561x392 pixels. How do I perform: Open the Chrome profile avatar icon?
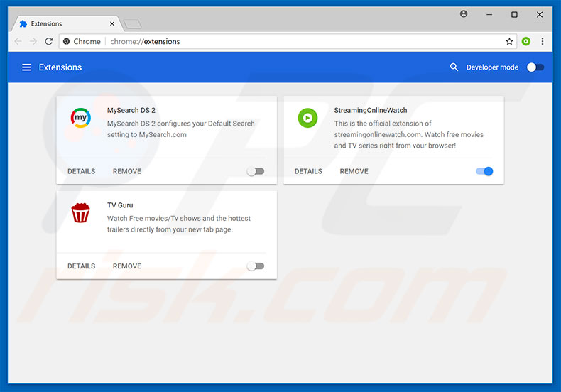point(464,14)
